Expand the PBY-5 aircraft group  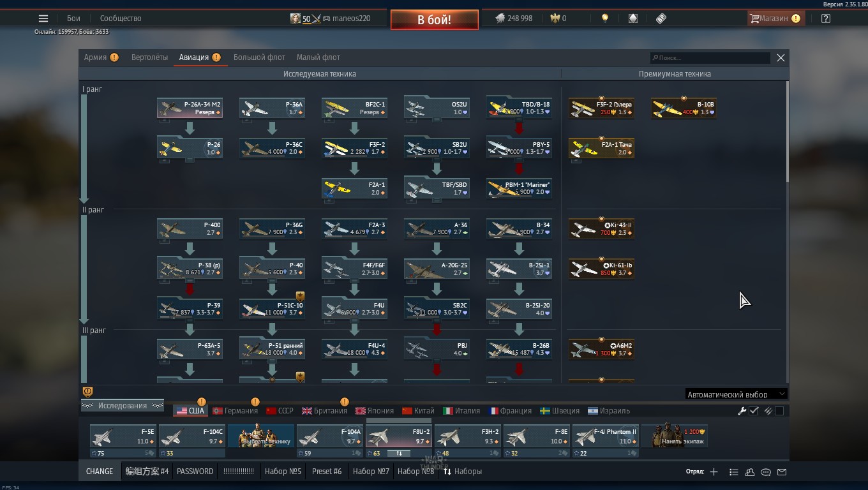(519, 148)
